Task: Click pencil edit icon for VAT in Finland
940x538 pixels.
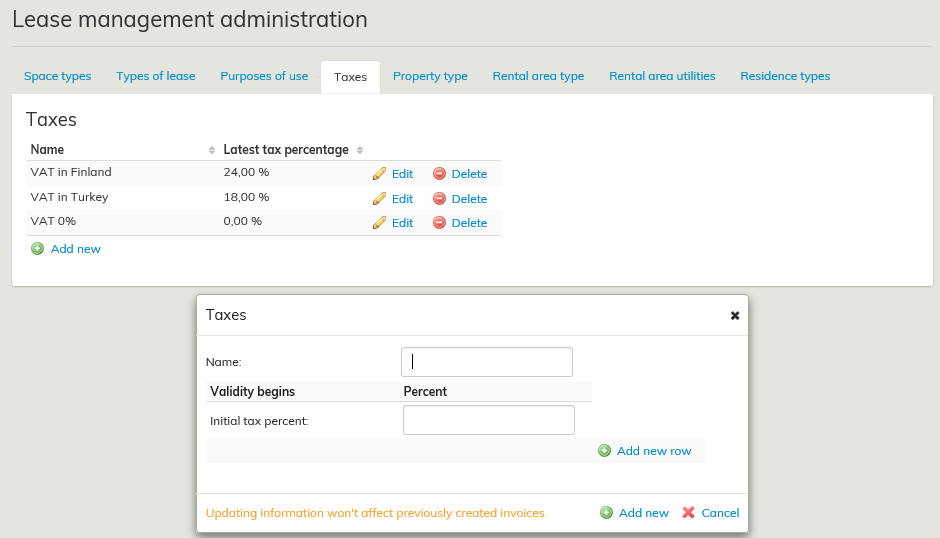Action: tap(379, 173)
